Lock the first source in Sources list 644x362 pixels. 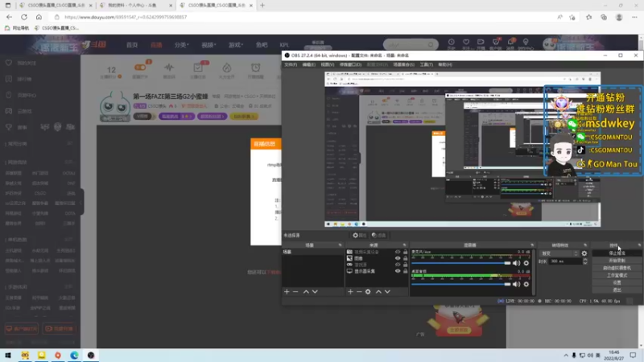point(406,252)
